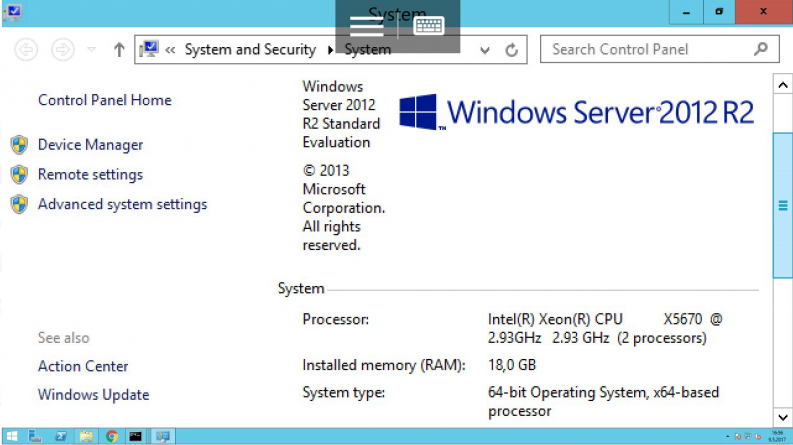Select System and Security in the breadcrumb
The height and width of the screenshot is (445, 793).
coord(250,50)
